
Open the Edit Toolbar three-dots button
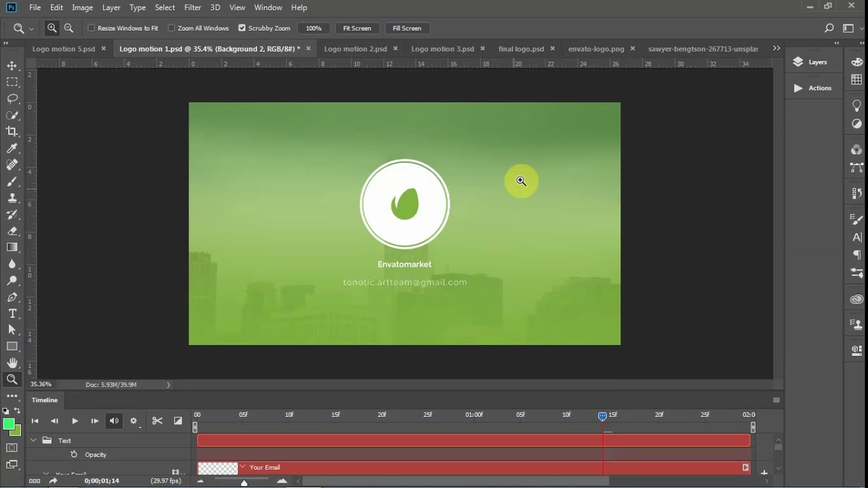click(x=12, y=396)
